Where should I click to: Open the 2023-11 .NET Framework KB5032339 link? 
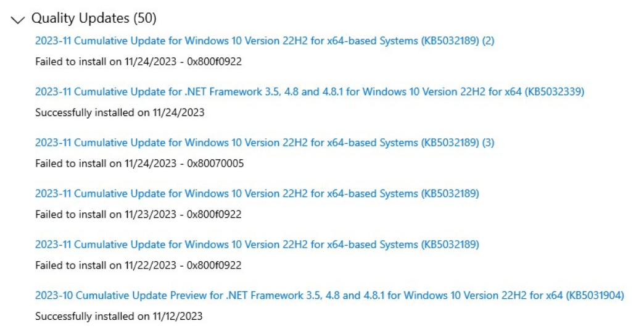(309, 92)
